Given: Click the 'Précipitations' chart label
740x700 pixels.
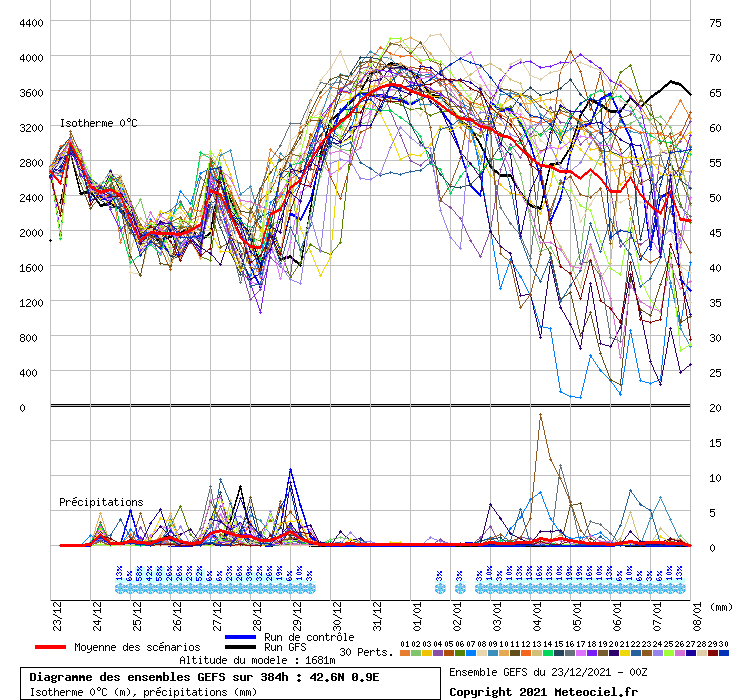Looking at the screenshot, I should tap(100, 502).
